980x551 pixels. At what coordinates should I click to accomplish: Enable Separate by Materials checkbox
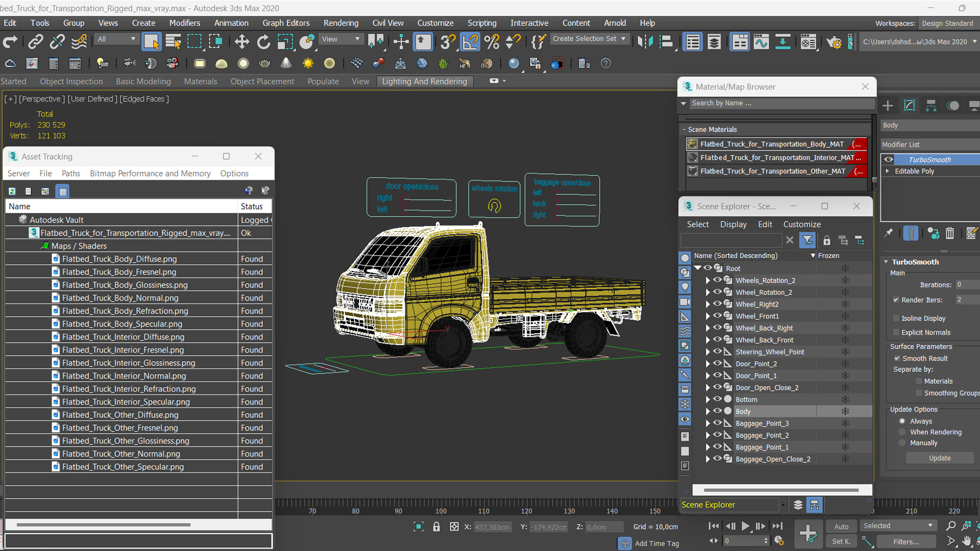[x=919, y=381]
